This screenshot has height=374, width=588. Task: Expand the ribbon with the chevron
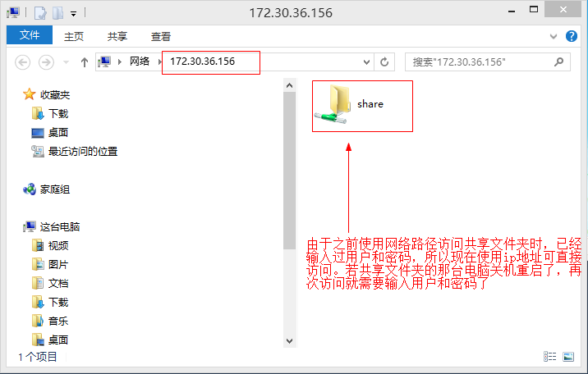pyautogui.click(x=554, y=36)
